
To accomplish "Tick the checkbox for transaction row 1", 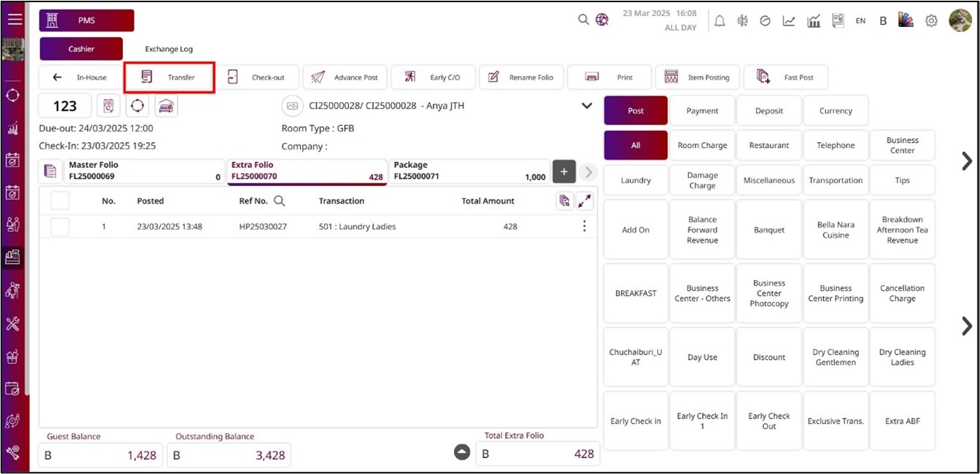I will [60, 227].
